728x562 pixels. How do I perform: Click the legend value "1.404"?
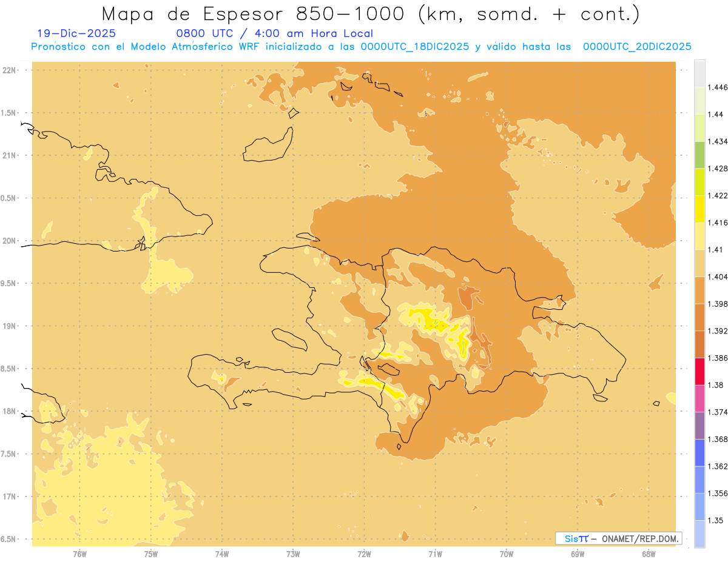point(718,276)
